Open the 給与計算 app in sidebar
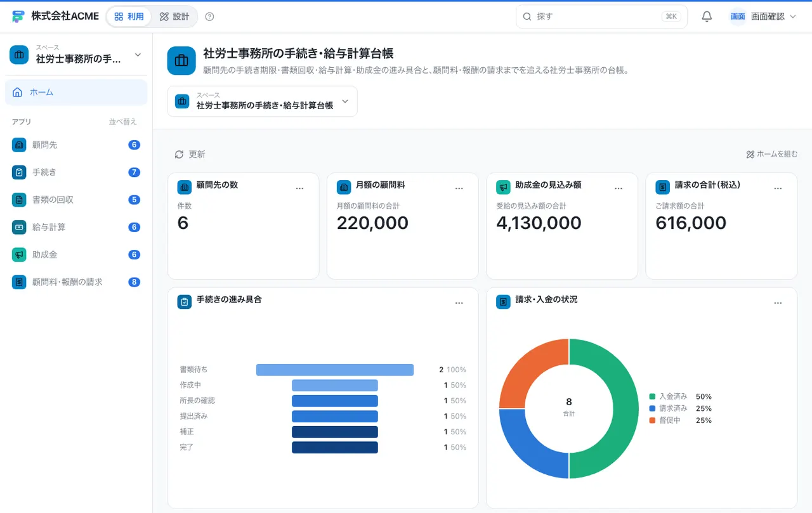The height and width of the screenshot is (513, 812). tap(76, 227)
